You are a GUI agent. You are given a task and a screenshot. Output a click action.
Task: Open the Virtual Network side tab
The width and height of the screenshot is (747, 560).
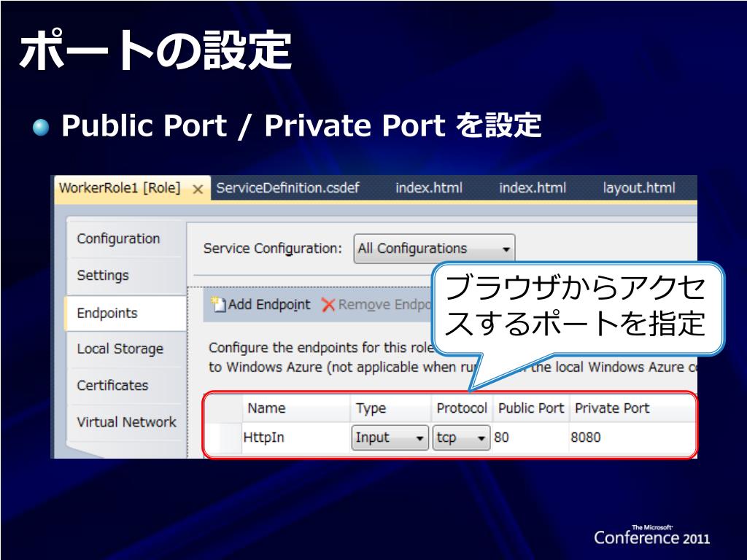[x=127, y=422]
